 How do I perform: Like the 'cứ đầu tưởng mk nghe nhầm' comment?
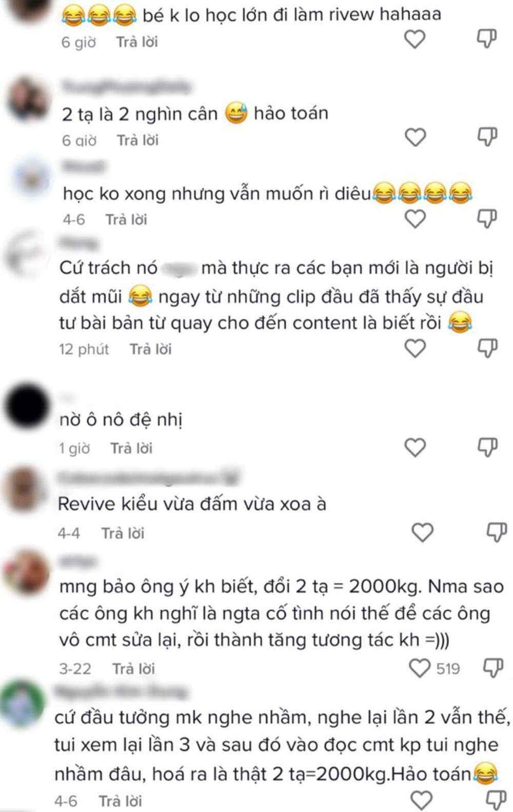click(422, 800)
